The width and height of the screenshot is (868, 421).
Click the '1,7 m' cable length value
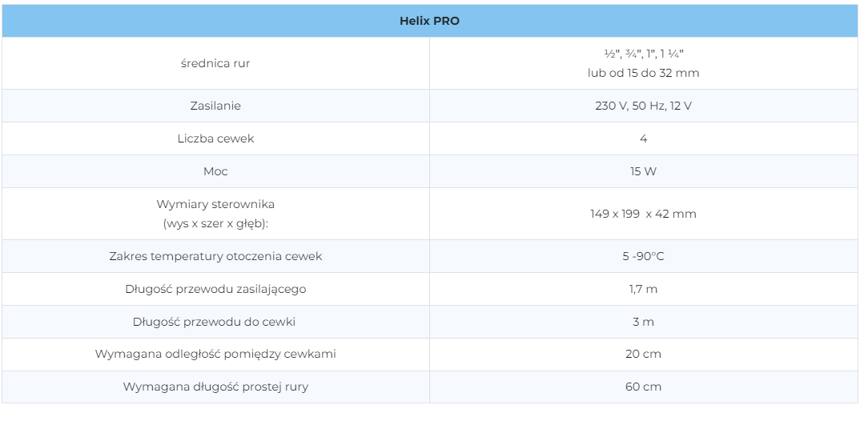[x=643, y=289]
